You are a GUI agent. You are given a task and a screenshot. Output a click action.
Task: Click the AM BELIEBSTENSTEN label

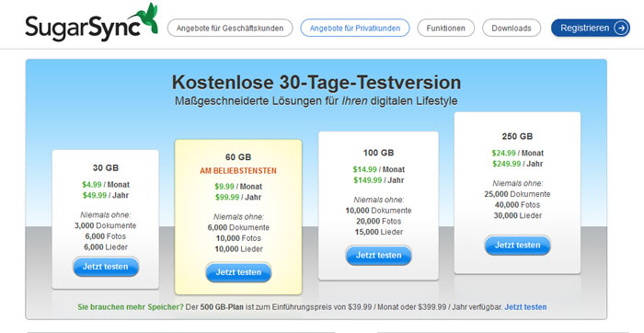pos(238,171)
